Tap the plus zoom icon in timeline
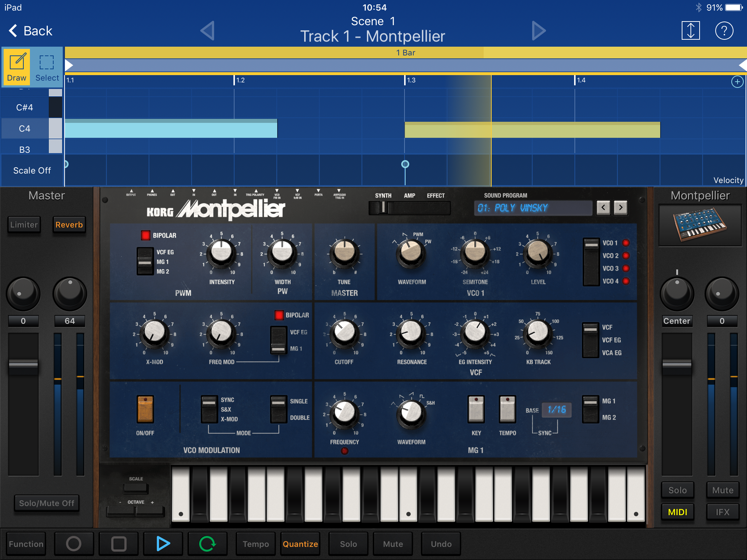747x560 pixels. (x=737, y=82)
